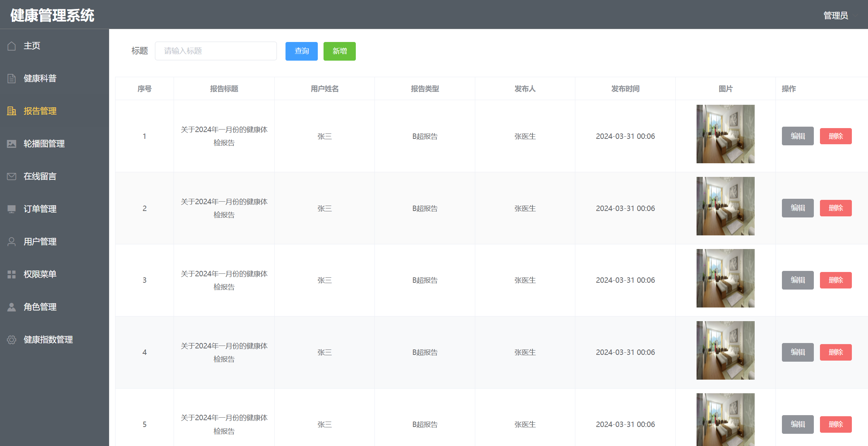The image size is (868, 446).
Task: Open the bedroom thumbnail in row 2
Action: point(725,206)
